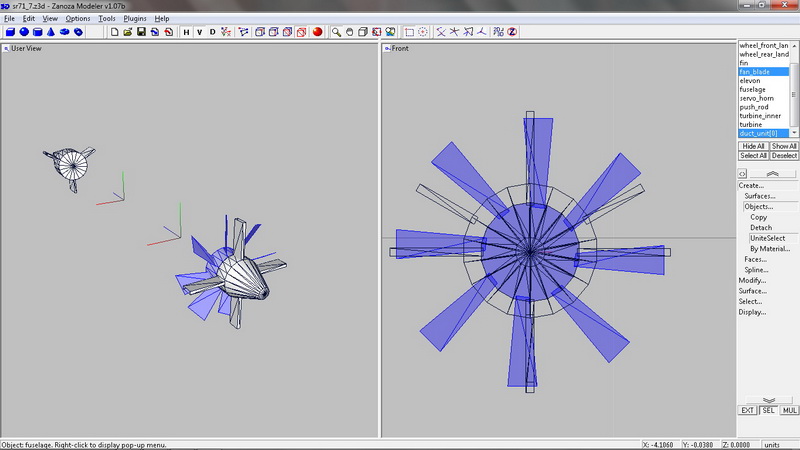Image resolution: width=800 pixels, height=450 pixels.
Task: Toggle the V axis lock button
Action: tap(199, 32)
